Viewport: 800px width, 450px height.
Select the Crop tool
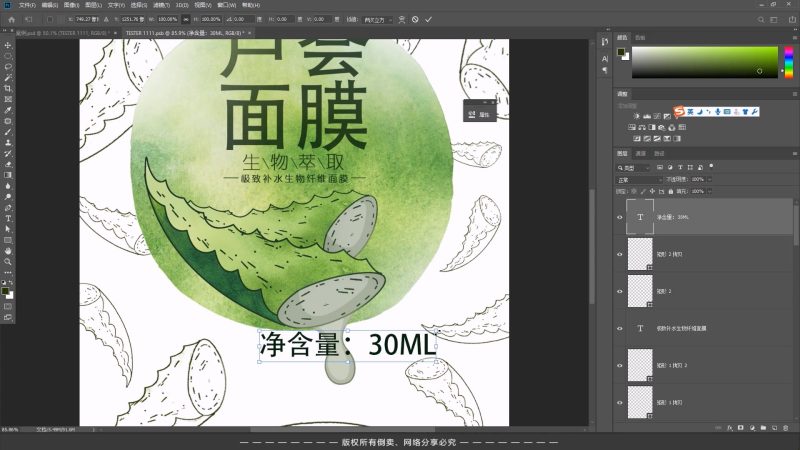[8, 88]
